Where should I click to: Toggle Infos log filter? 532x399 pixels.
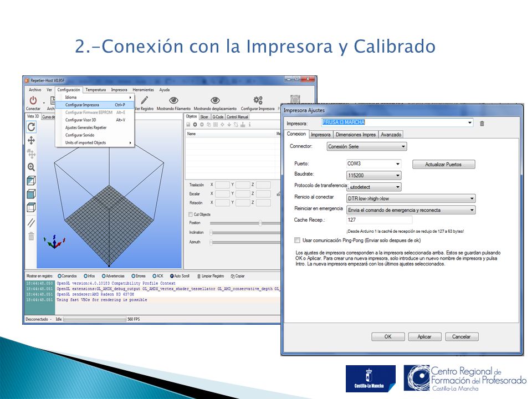(x=85, y=276)
